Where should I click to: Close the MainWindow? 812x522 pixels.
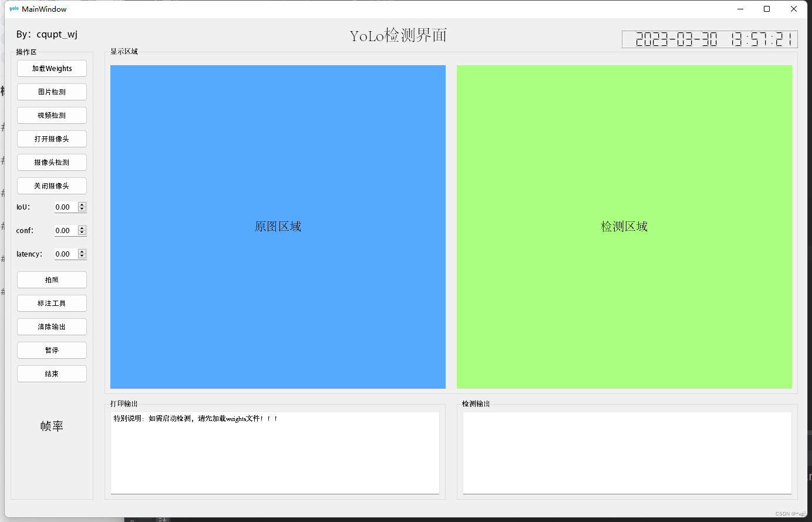click(x=794, y=9)
